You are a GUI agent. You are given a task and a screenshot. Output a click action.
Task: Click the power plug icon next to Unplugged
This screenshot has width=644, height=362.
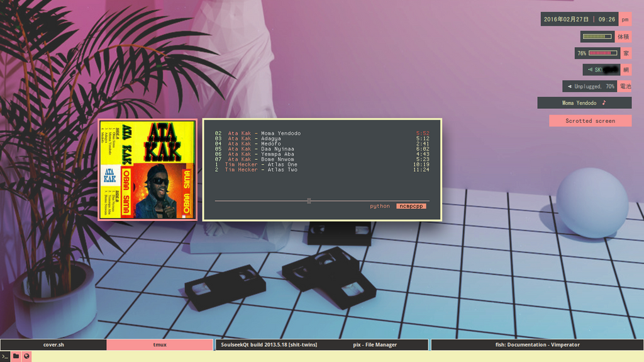[570, 86]
